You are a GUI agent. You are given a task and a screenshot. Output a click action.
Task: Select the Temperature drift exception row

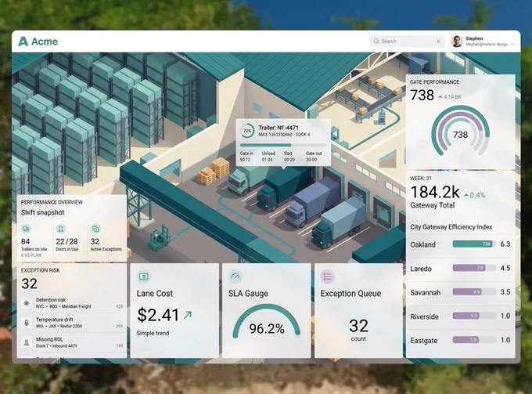tap(72, 323)
